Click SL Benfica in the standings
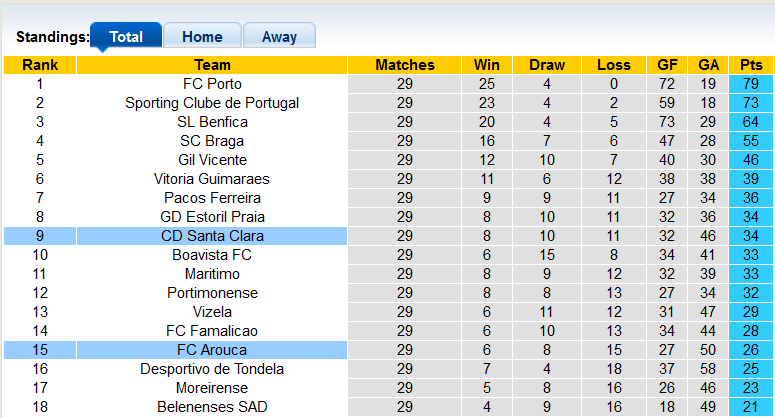This screenshot has height=418, width=775. click(x=212, y=122)
